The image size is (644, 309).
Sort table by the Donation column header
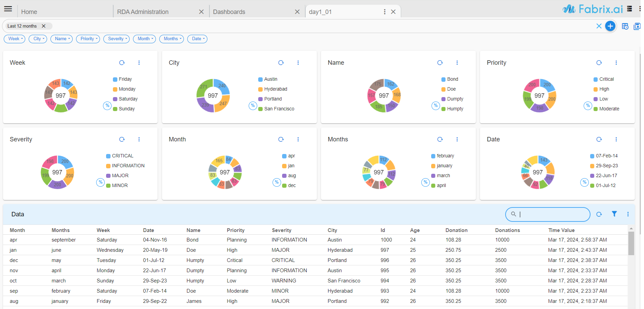click(x=456, y=230)
